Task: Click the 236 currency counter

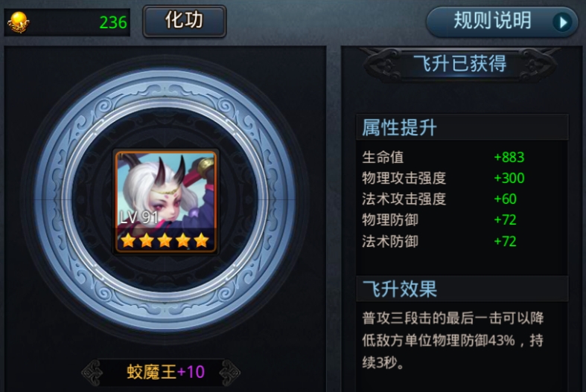Action: pos(113,23)
